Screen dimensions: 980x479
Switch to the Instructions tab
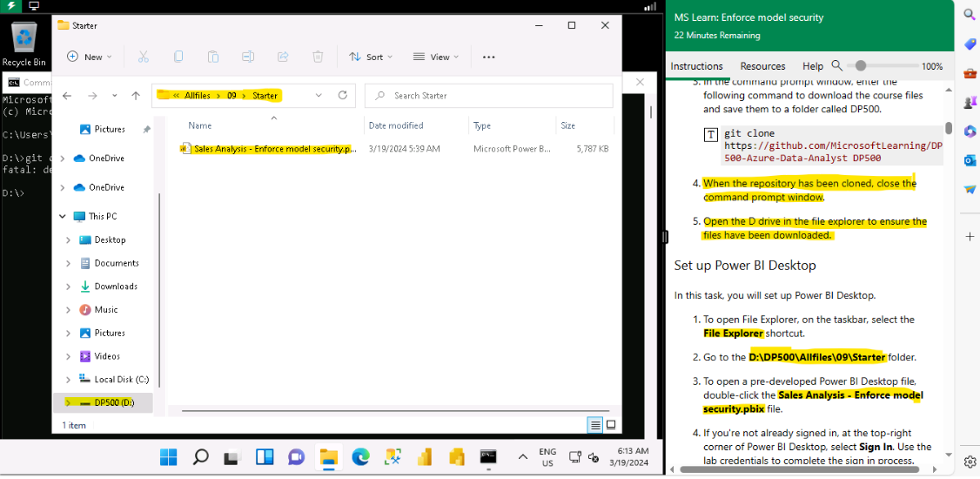click(696, 66)
